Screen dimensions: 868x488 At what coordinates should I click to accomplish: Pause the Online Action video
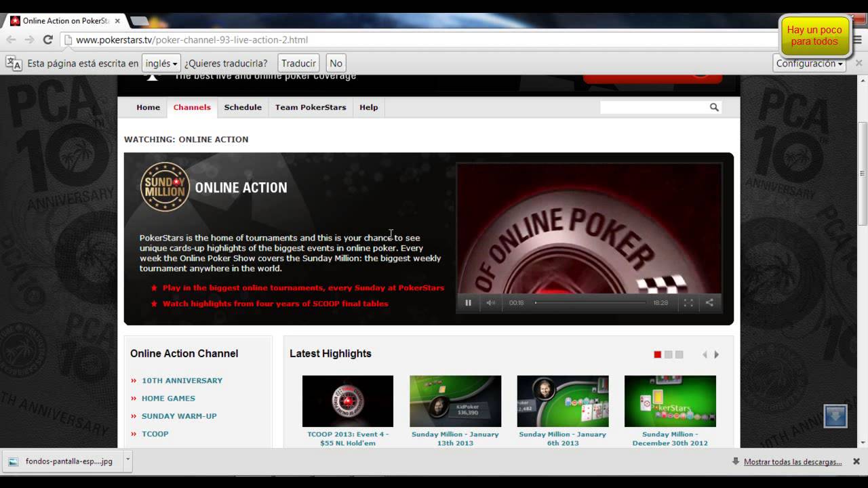pos(468,303)
